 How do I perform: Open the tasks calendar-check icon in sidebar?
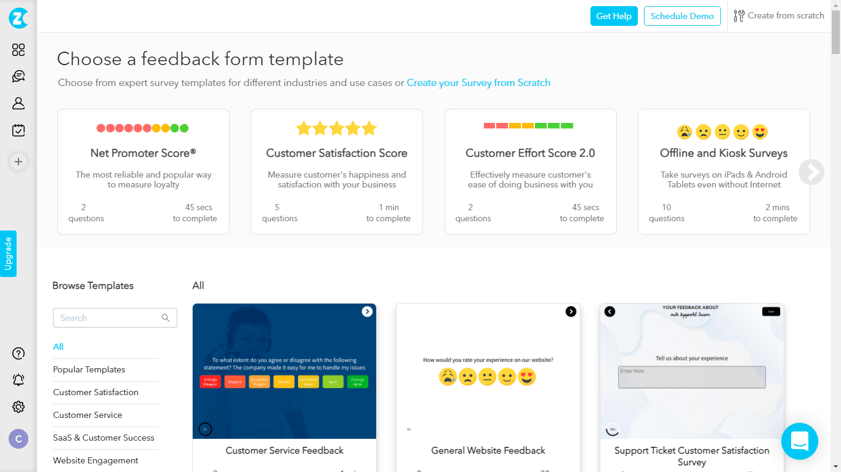18,130
